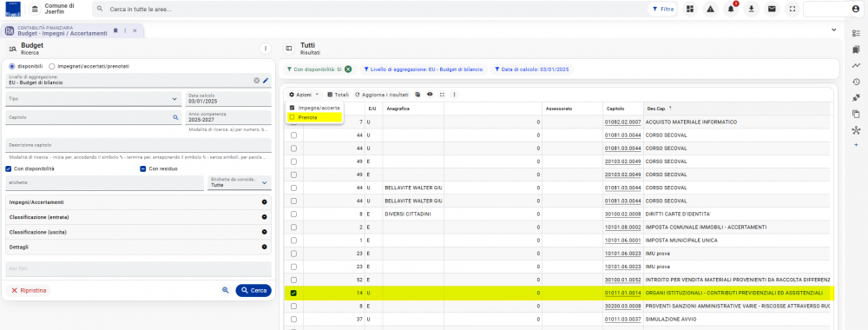This screenshot has width=868, height=330.
Task: Check the IMPOSTA MUNICIPALE UNICA row checkbox
Action: coord(293,241)
